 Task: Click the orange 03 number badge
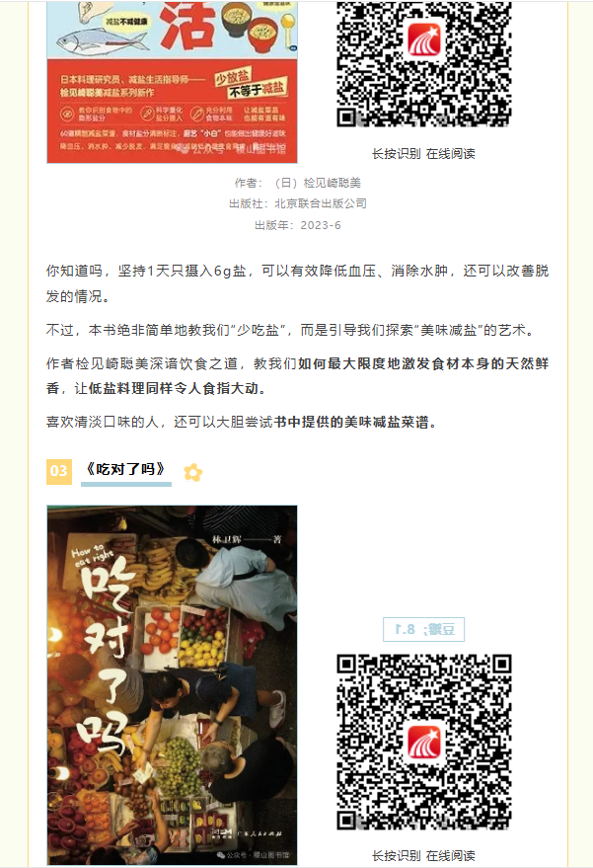point(59,472)
